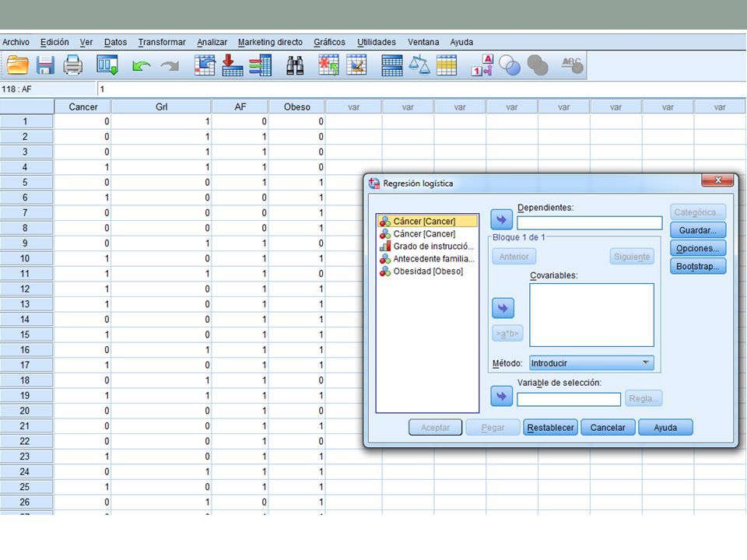Select the Antecedente familia... variable
This screenshot has width=747, height=560.
(x=427, y=258)
